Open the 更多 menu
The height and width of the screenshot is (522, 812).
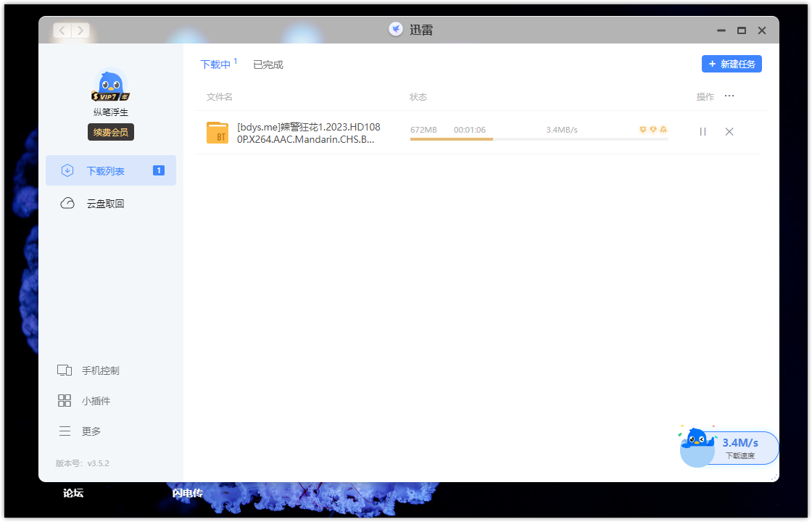(x=91, y=431)
